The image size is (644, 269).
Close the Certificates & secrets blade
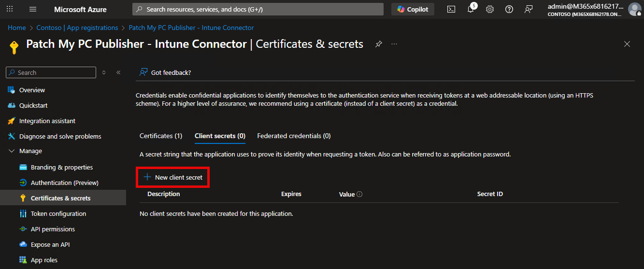627,44
